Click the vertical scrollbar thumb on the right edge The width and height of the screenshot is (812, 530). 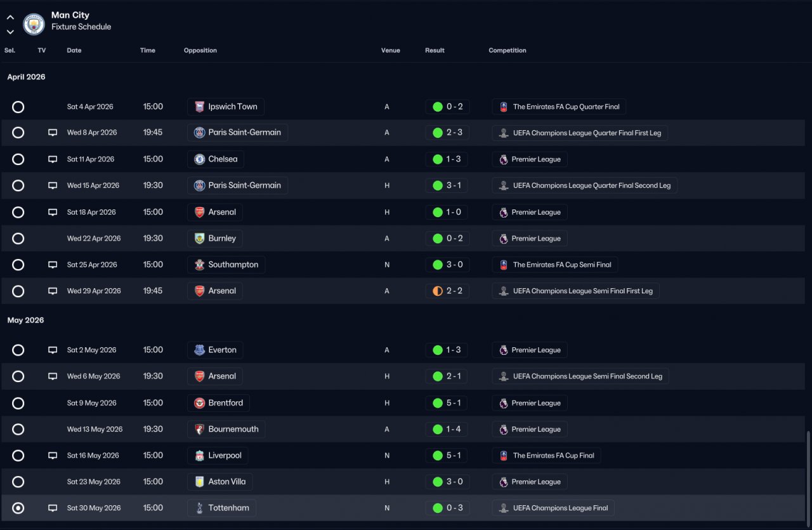click(x=808, y=476)
